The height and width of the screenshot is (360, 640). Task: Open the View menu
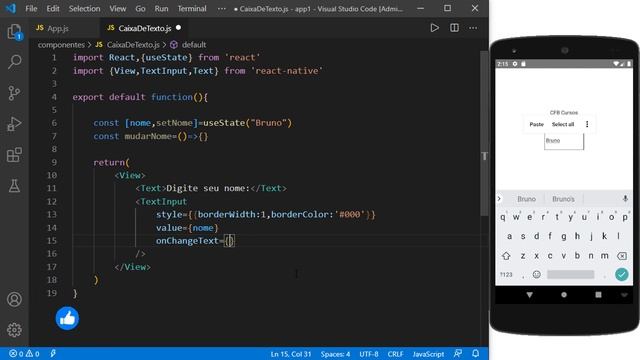point(118,9)
